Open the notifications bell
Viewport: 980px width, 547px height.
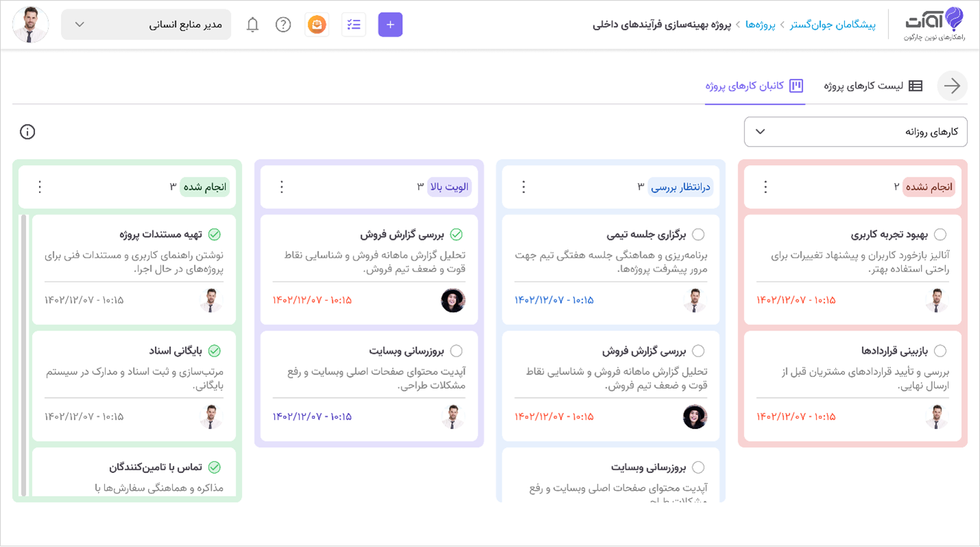coord(252,24)
